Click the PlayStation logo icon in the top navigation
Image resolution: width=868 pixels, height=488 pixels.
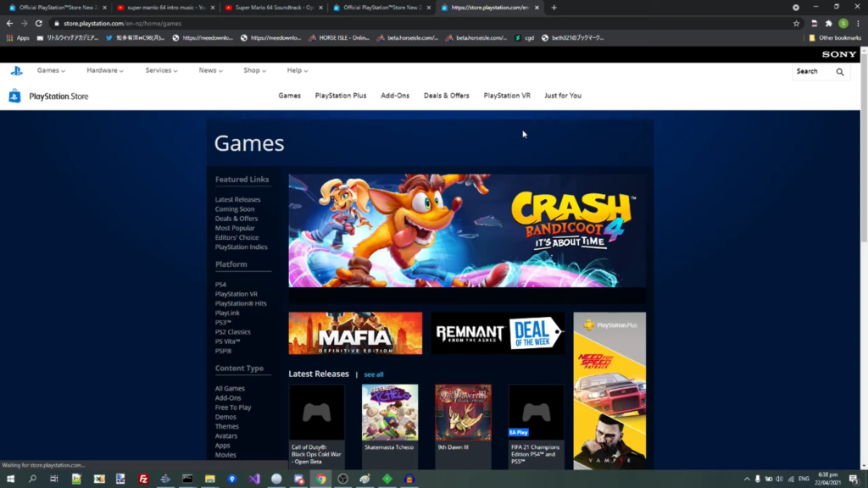click(x=17, y=71)
